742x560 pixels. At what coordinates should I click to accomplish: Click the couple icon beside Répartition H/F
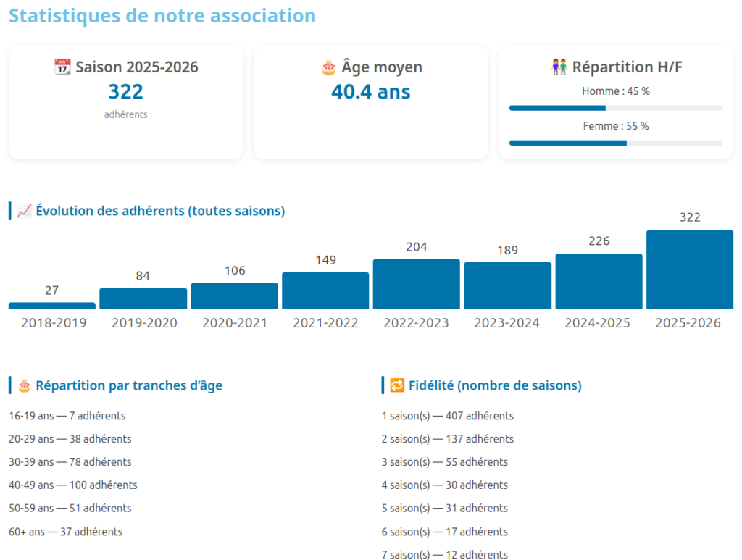(559, 67)
